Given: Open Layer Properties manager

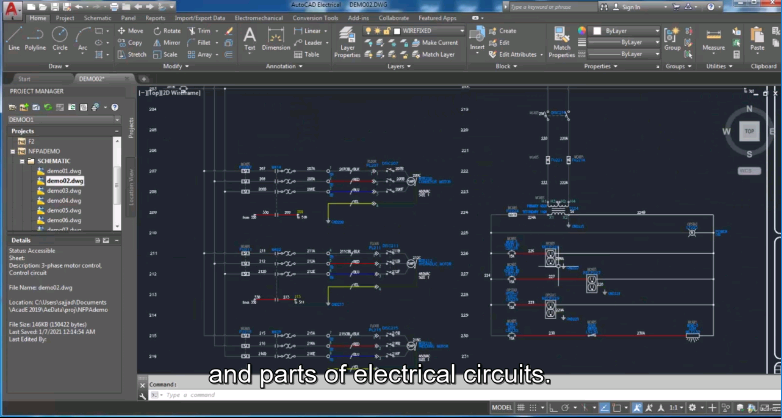Looking at the screenshot, I should point(347,42).
